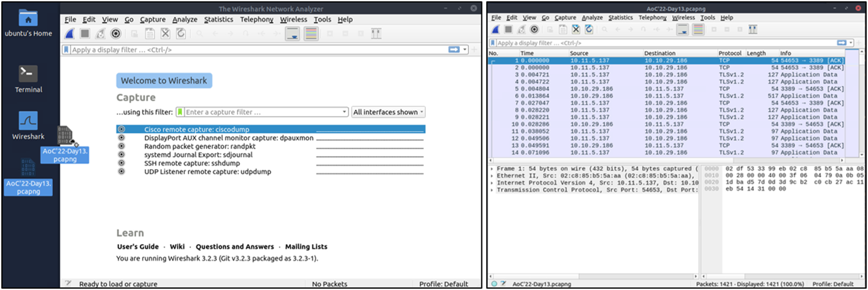
Task: Open the Analyze menu in the welcome window
Action: 184,19
